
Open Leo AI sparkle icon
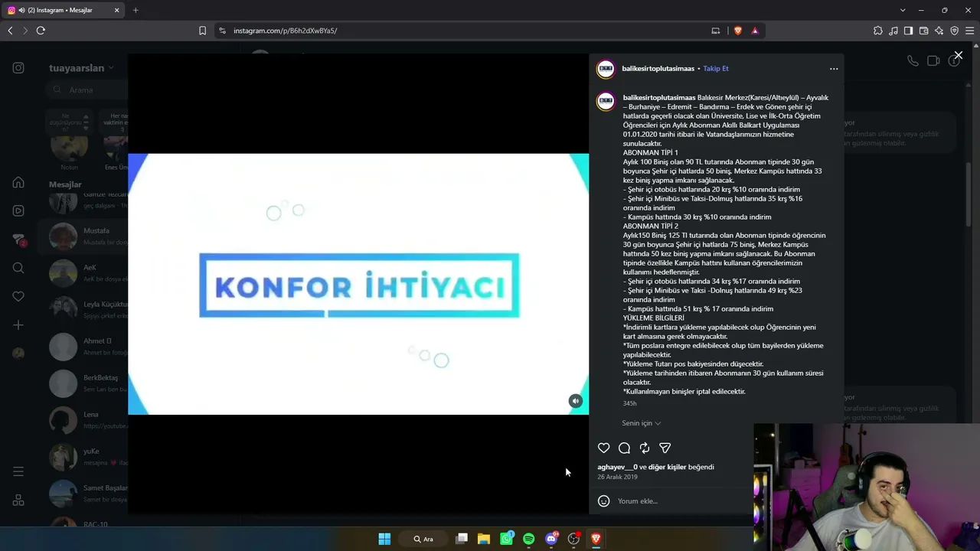(x=939, y=31)
